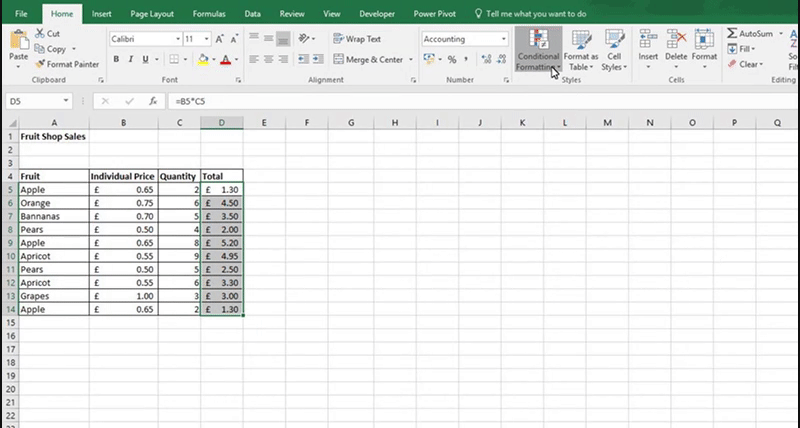Click the Percent Style icon

pos(452,60)
